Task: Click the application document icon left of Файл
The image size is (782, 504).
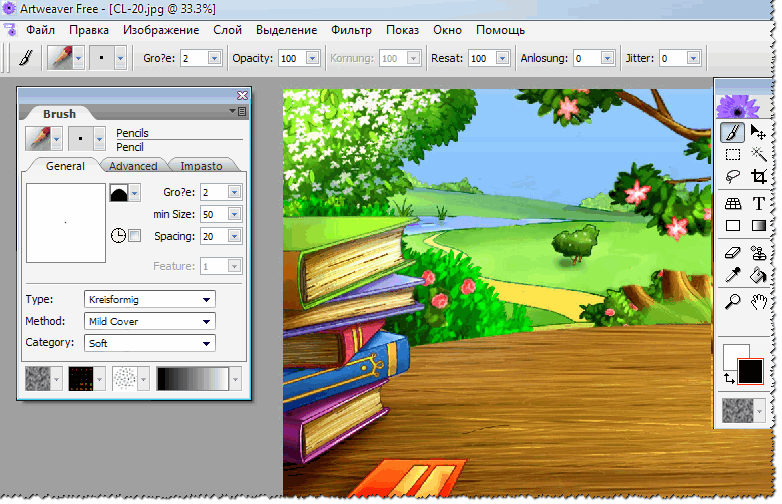Action: (10, 30)
